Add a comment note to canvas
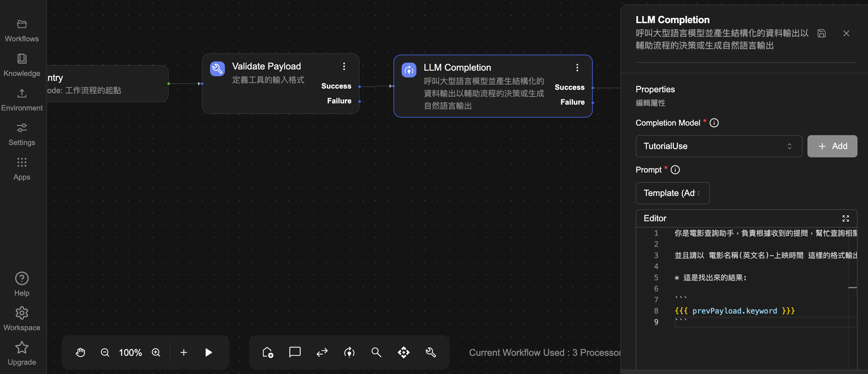This screenshot has width=868, height=374. 295,352
